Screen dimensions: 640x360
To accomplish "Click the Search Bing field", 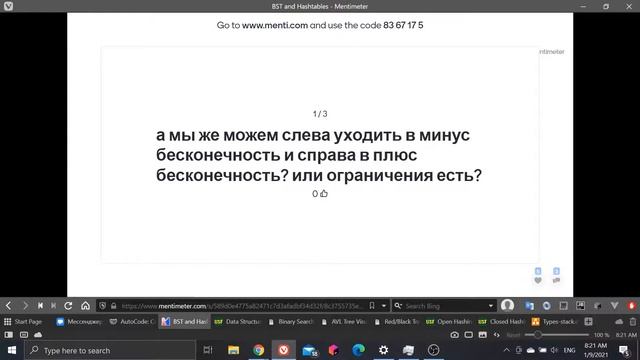I will click(445, 306).
